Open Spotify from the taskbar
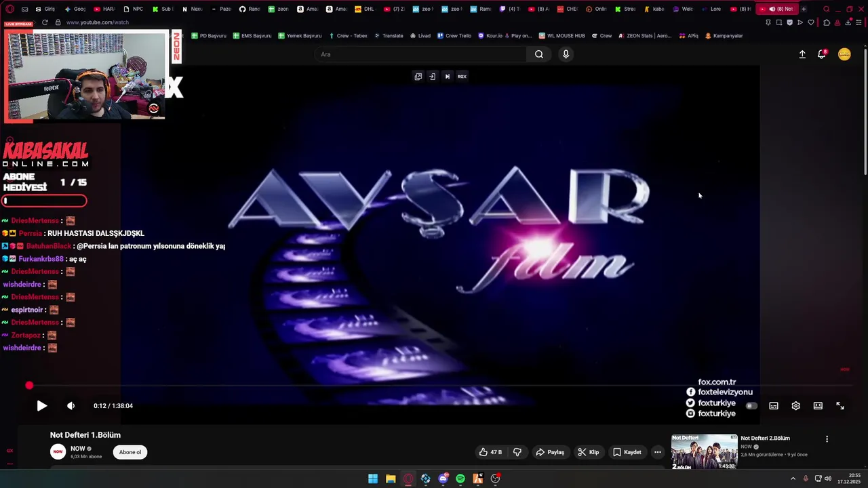This screenshot has height=488, width=868. (x=460, y=479)
